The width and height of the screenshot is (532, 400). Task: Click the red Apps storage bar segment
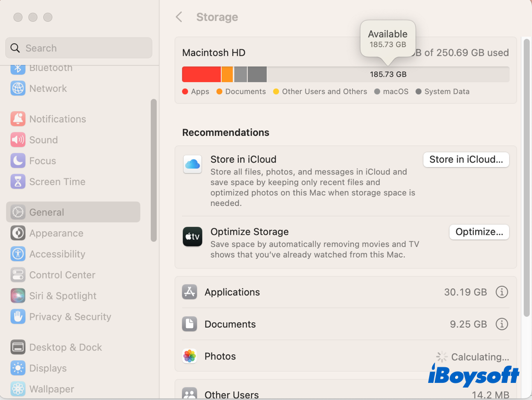[x=201, y=74]
